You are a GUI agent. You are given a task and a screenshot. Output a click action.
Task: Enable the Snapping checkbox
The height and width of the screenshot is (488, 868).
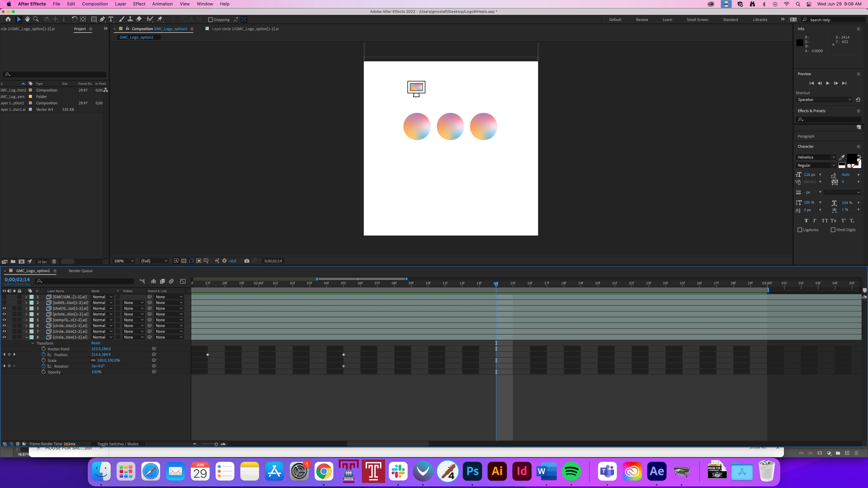click(x=210, y=19)
